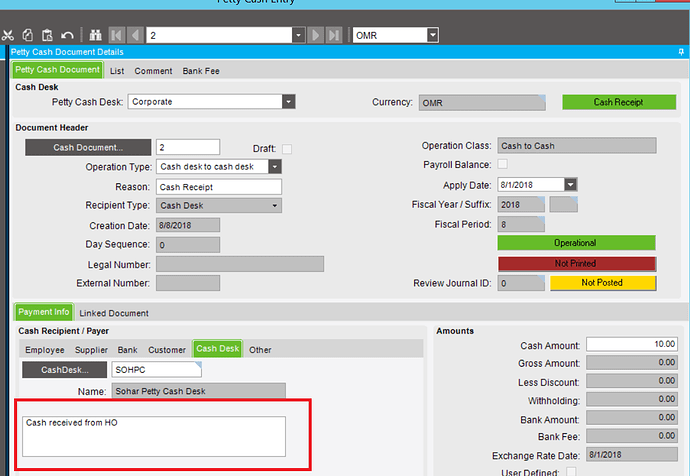
Task: Click the Undo arrow toolbar icon
Action: tap(67, 35)
